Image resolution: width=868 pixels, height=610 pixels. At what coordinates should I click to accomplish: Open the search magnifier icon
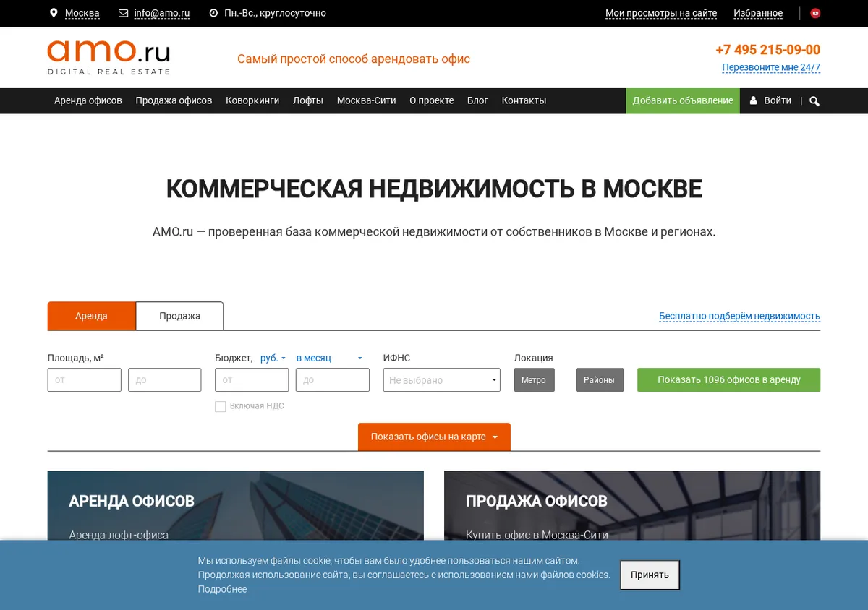[x=814, y=101]
